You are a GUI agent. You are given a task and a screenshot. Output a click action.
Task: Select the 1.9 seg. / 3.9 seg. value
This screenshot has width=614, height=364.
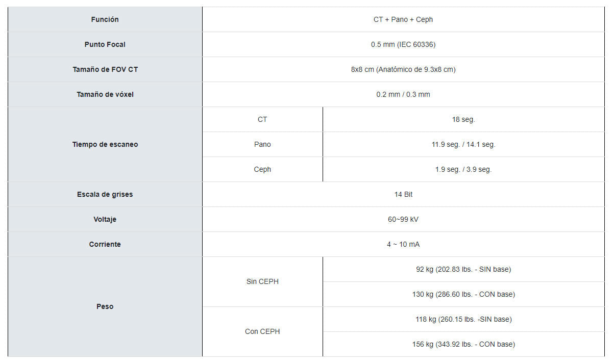pos(463,169)
